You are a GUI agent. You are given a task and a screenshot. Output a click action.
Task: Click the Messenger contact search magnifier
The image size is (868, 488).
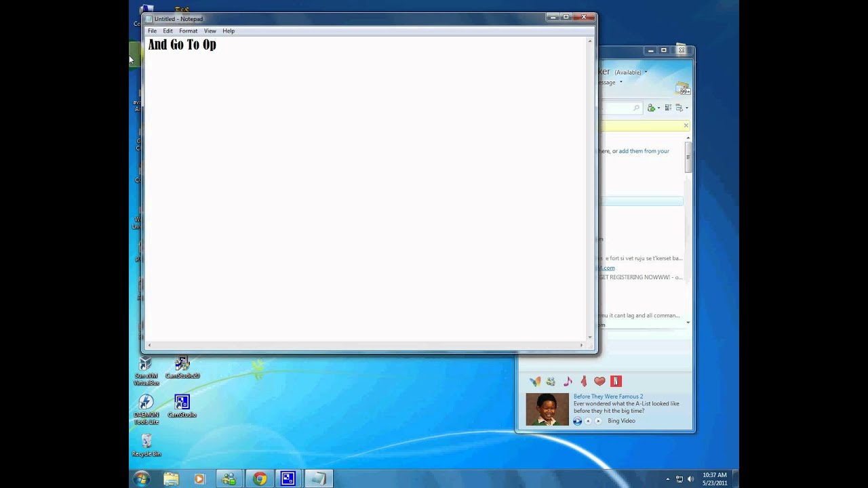(636, 108)
